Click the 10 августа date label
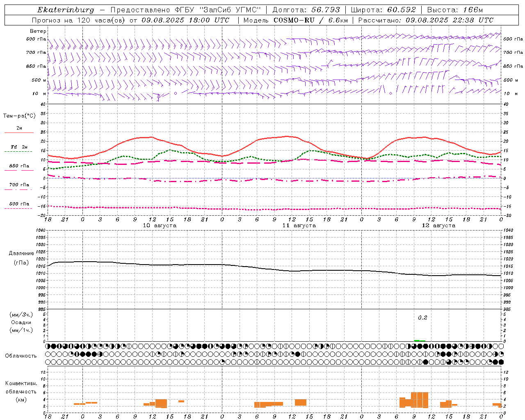Image resolution: width=525 pixels, height=420 pixels. pos(160,226)
